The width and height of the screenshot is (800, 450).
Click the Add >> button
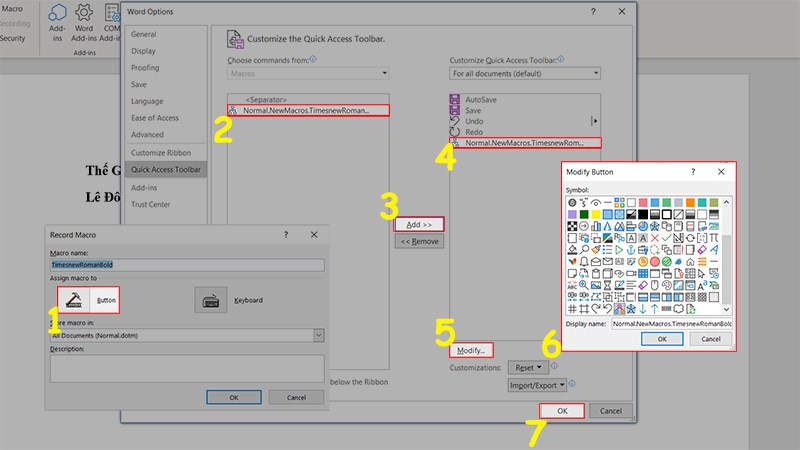coord(419,224)
